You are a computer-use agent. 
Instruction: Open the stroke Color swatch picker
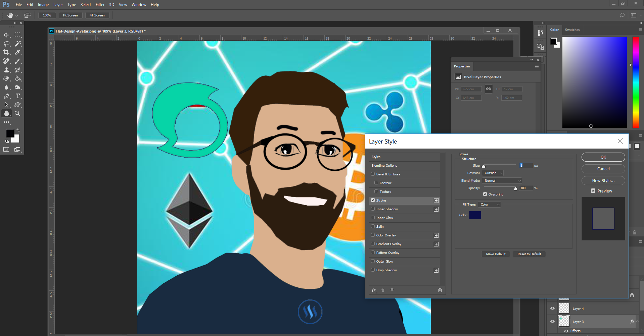point(475,215)
